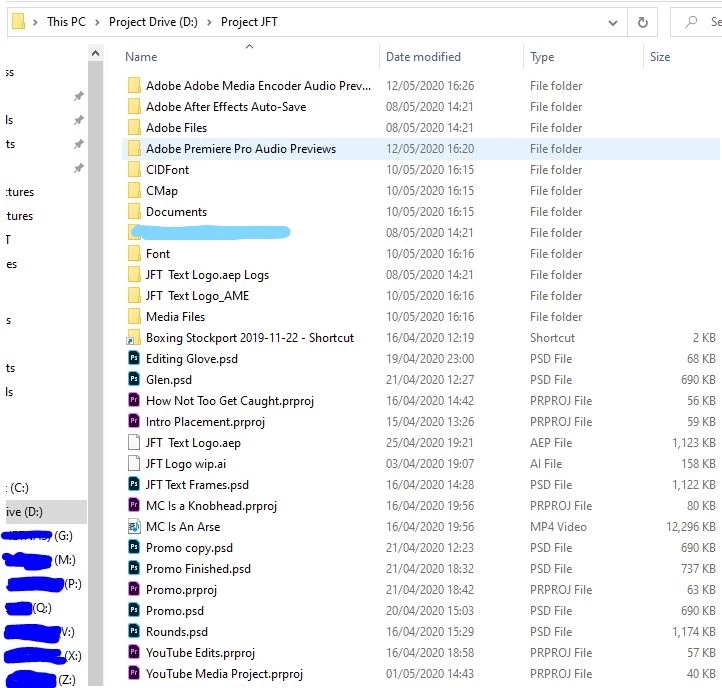Click the shortcut icon of Boxing Stockport 2019-11-22
Screen dimensions: 722x688
134,338
